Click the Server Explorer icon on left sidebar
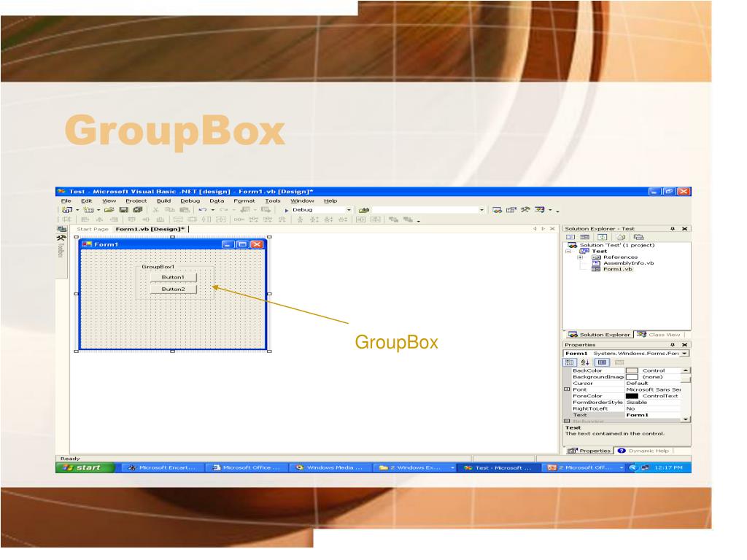 [x=61, y=230]
